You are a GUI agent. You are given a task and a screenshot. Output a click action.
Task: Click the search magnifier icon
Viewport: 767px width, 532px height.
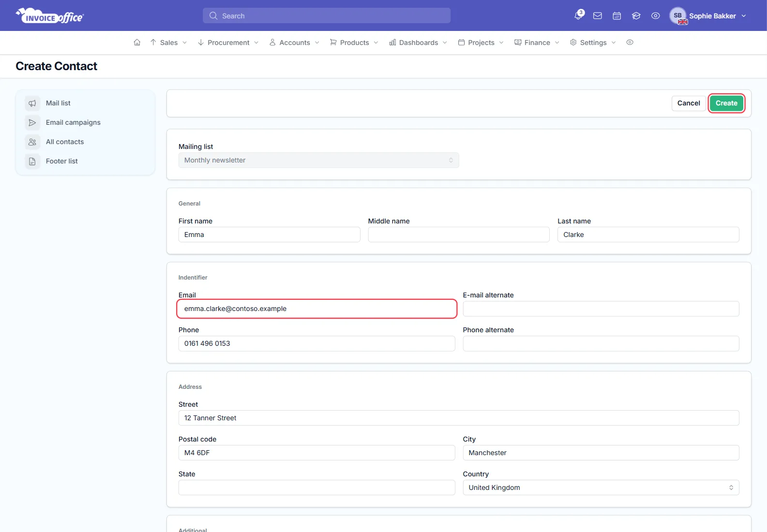point(213,16)
